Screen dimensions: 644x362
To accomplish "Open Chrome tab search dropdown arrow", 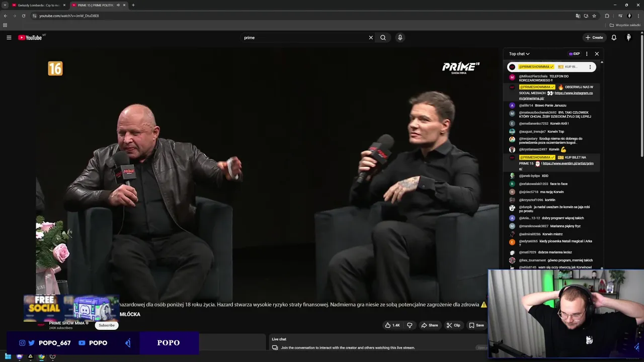I will (x=5, y=5).
